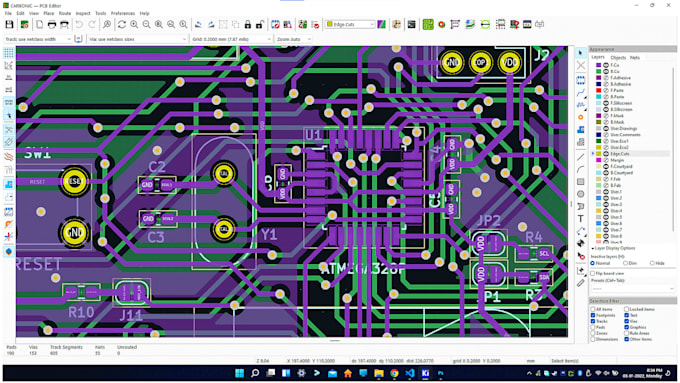Screen dimensions: 680x383
Task: Open the Place menu
Action: (49, 13)
